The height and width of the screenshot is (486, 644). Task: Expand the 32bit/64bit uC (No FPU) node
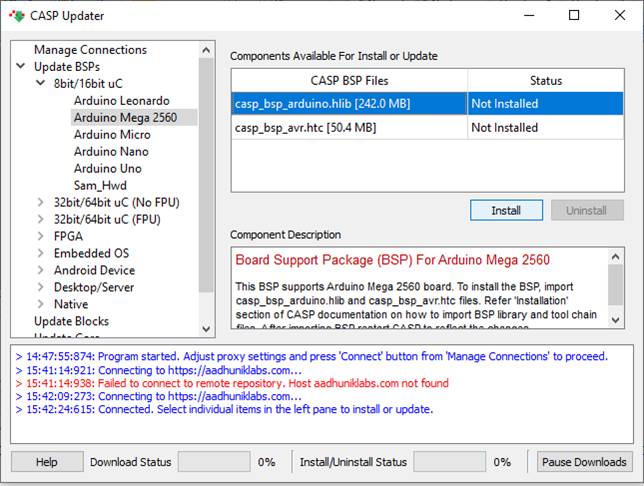point(41,203)
